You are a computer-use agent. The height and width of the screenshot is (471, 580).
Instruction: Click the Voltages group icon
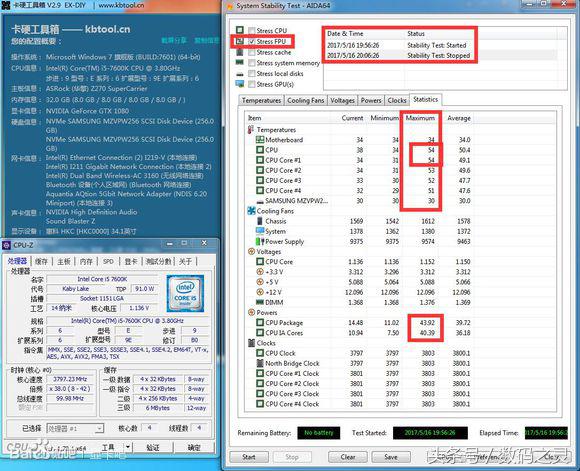pos(251,252)
